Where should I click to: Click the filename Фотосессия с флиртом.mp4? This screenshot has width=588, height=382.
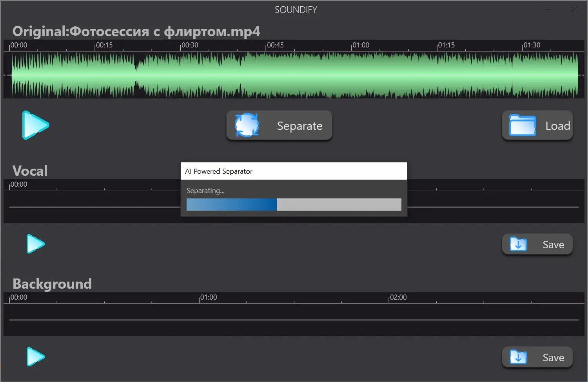[x=165, y=31]
